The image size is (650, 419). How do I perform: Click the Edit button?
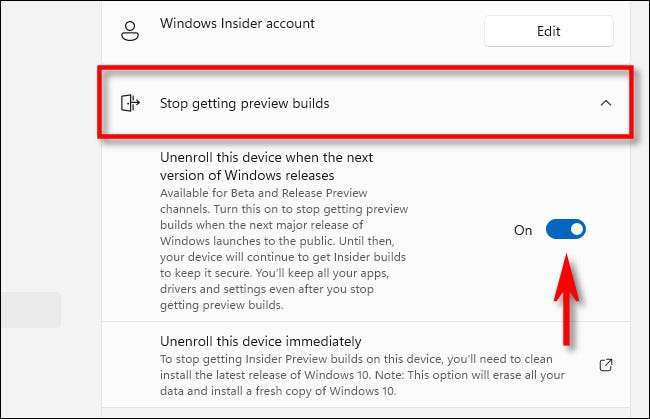[548, 31]
